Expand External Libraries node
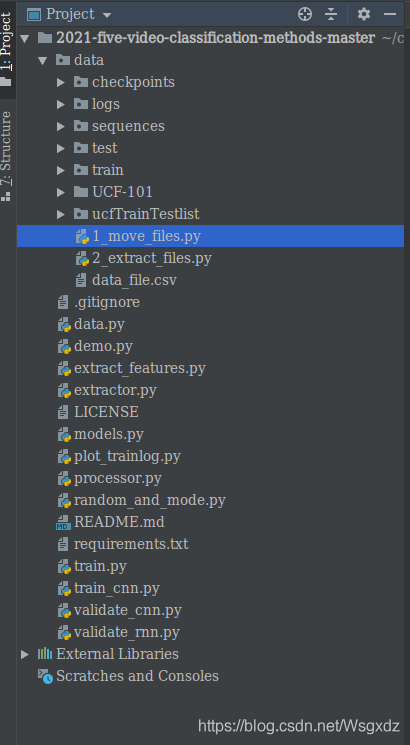This screenshot has height=745, width=410. coord(25,654)
